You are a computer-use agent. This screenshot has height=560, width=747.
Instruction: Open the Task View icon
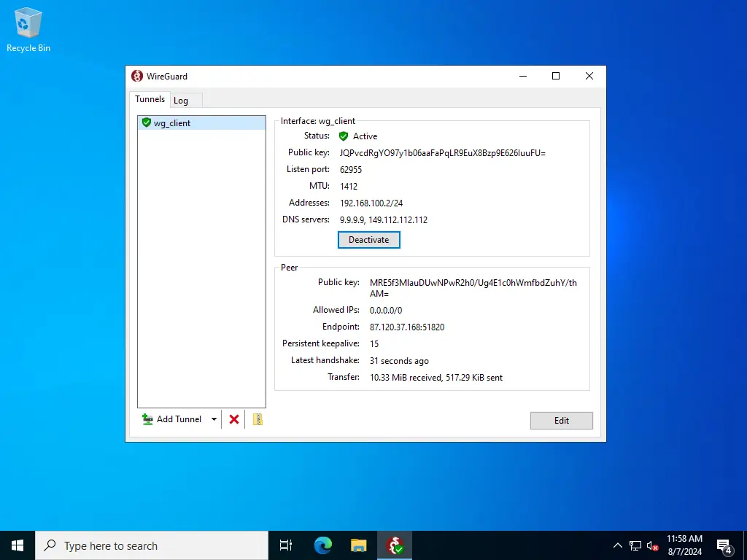(286, 545)
